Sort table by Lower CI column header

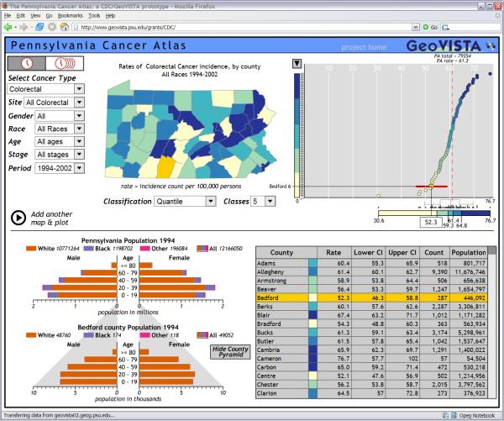click(x=368, y=252)
